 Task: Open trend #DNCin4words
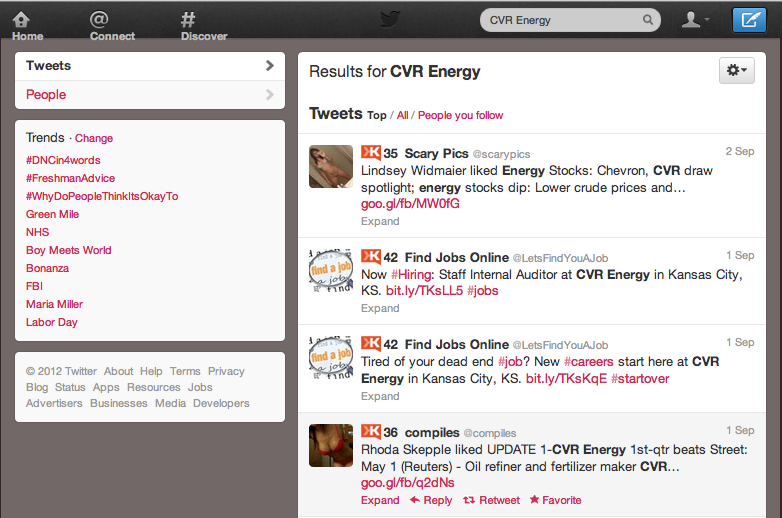[x=63, y=160]
